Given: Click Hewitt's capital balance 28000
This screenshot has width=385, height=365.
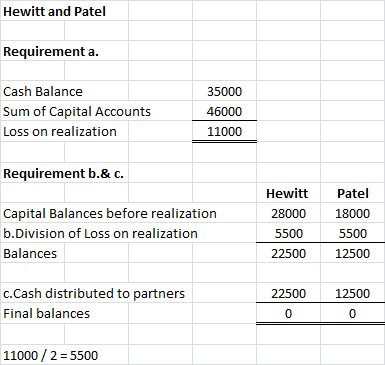Looking at the screenshot, I should 288,214.
